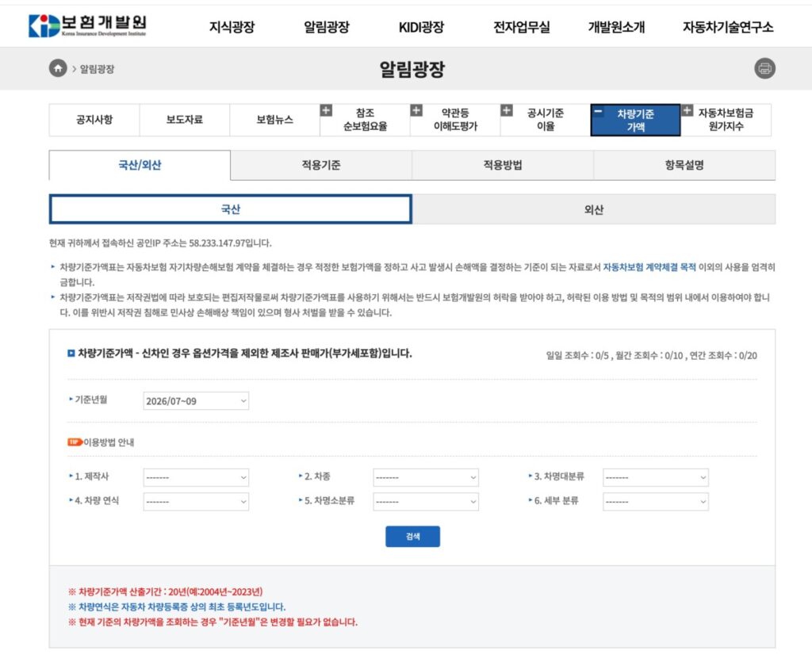Open the 기준년월 dropdown showing 2026/07~09
812x658 pixels.
(x=196, y=400)
